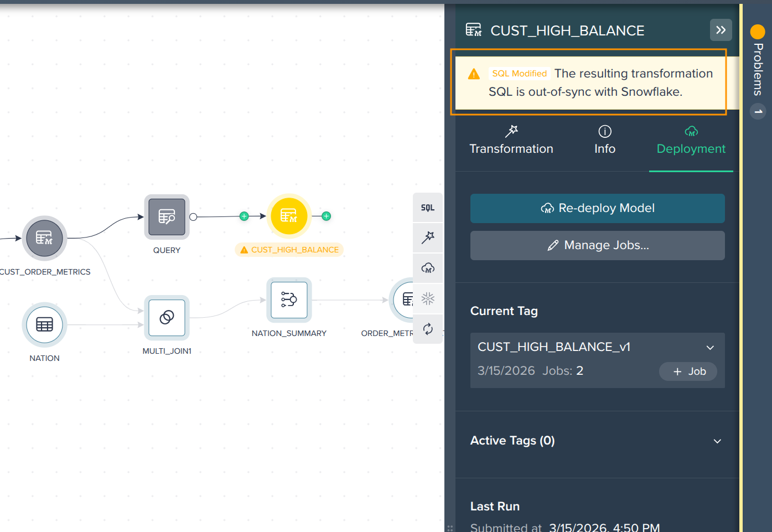The width and height of the screenshot is (772, 532).
Task: Open the SQL view toolbar button
Action: (427, 208)
